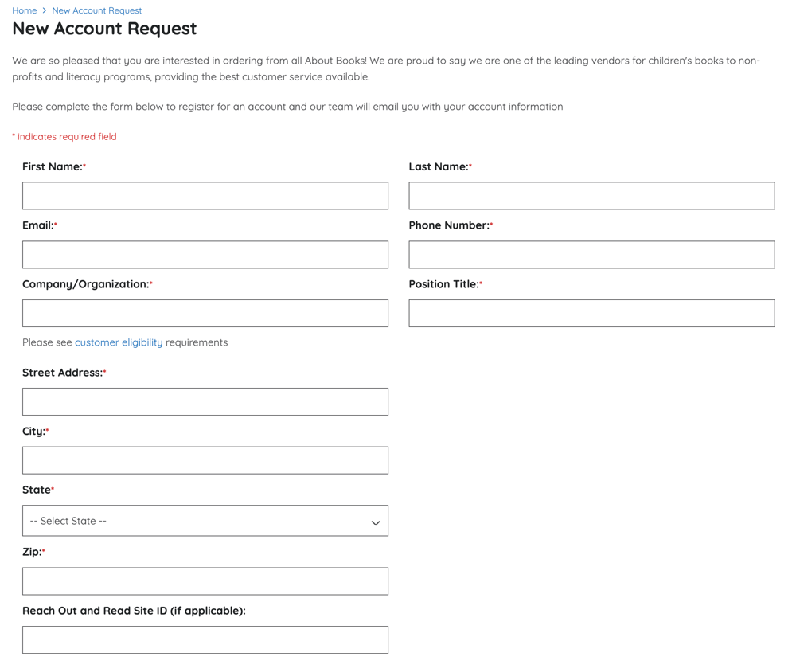Click the State dropdown chevron arrow
796x672 pixels.
pos(375,523)
